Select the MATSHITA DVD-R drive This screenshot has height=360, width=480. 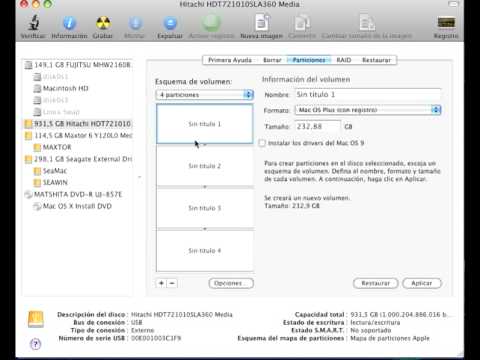[73, 194]
